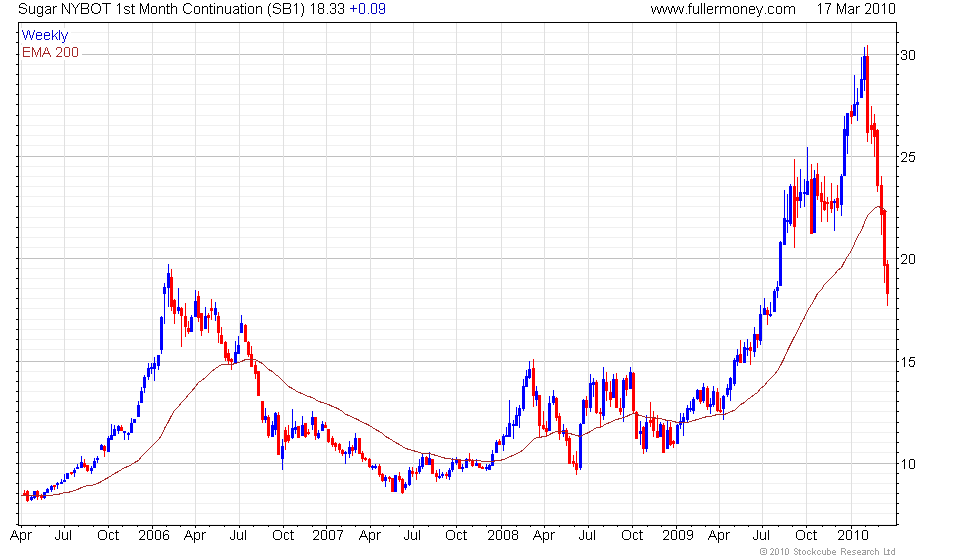Click the EMA 200 legend label
Viewport: 980px width, 560px height.
pos(51,52)
